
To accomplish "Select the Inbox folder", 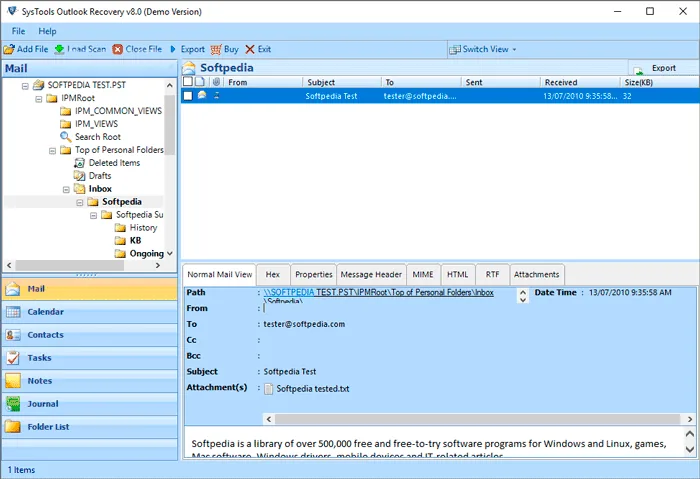I will [x=100, y=189].
